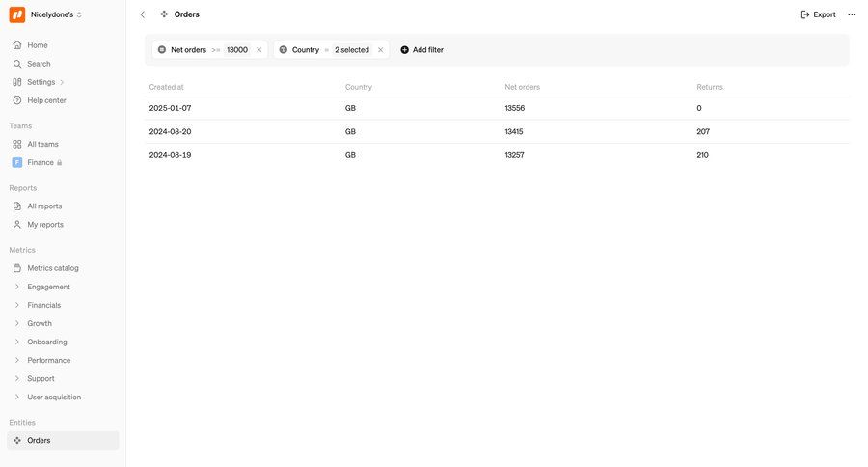Edit the Net orders value 13000
The image size is (868, 467).
point(237,50)
